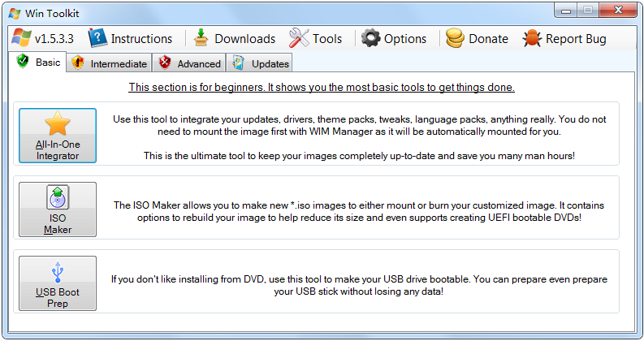Switch to the Updates tab

tap(260, 63)
